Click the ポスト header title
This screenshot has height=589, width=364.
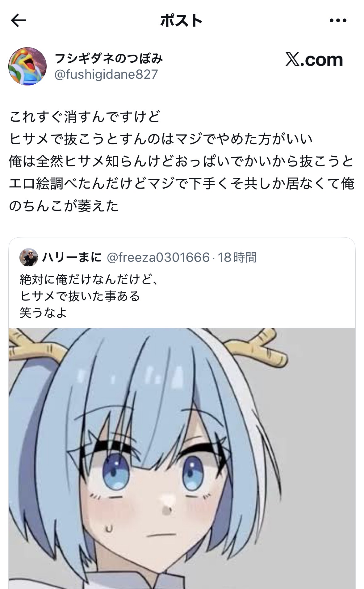(182, 21)
